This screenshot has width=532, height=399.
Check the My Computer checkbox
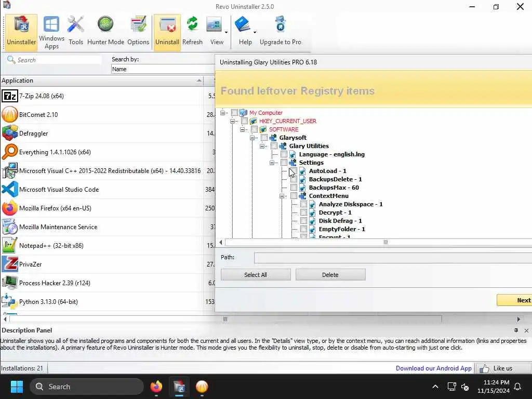tap(234, 112)
